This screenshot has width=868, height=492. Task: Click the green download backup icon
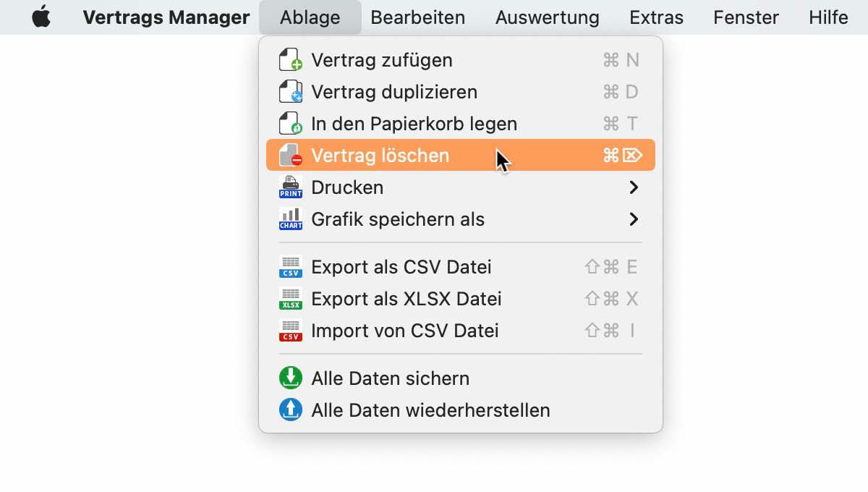pyautogui.click(x=291, y=378)
